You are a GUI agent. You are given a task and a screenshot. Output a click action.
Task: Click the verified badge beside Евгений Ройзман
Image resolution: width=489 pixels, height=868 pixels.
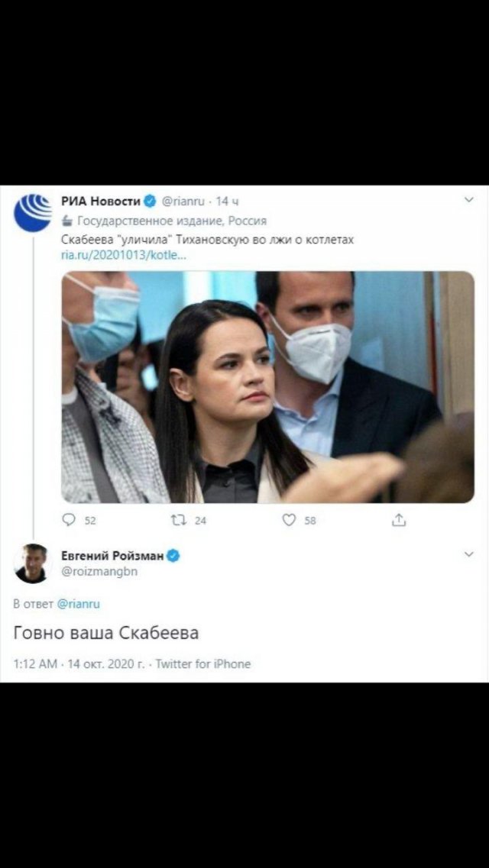[173, 556]
